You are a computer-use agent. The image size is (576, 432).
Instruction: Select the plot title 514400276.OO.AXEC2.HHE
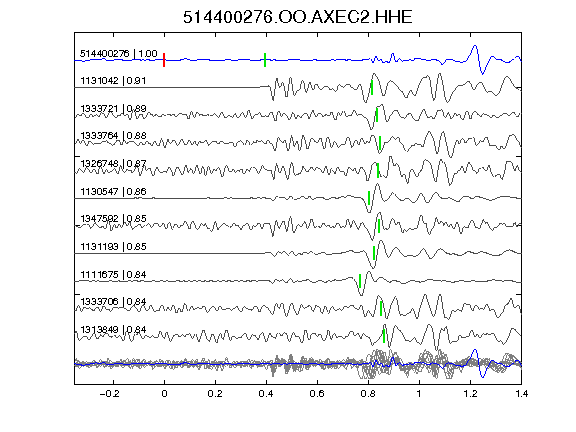click(298, 17)
